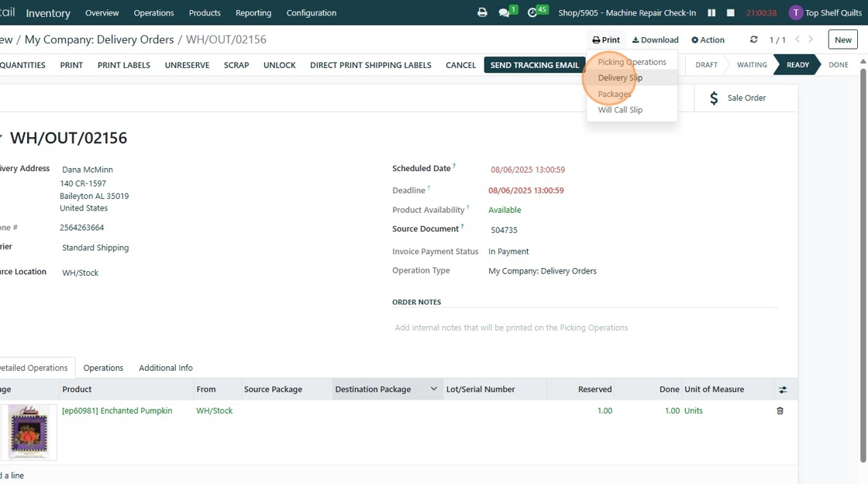Select the DONE status stage
The image size is (868, 484).
[x=838, y=65]
